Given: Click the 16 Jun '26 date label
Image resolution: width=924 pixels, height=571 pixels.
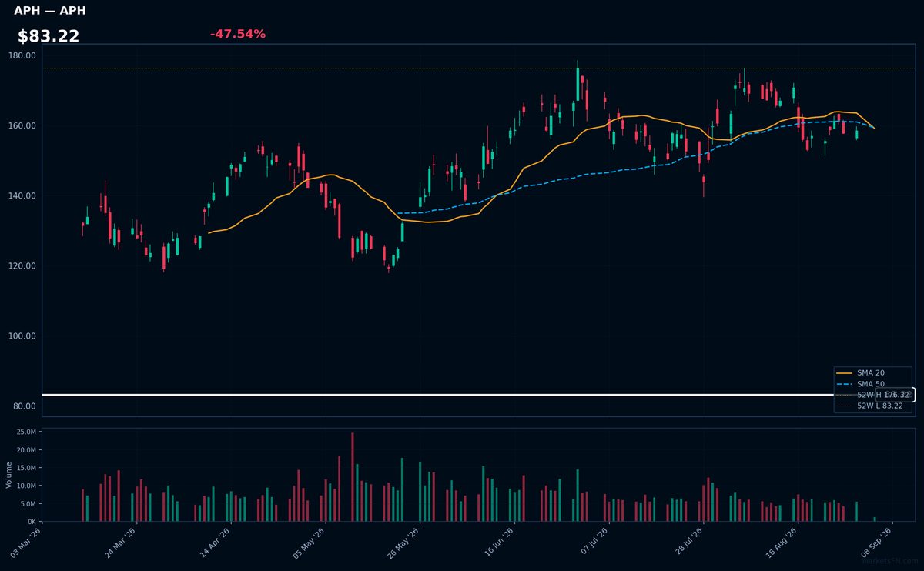Looking at the screenshot, I should [x=498, y=542].
